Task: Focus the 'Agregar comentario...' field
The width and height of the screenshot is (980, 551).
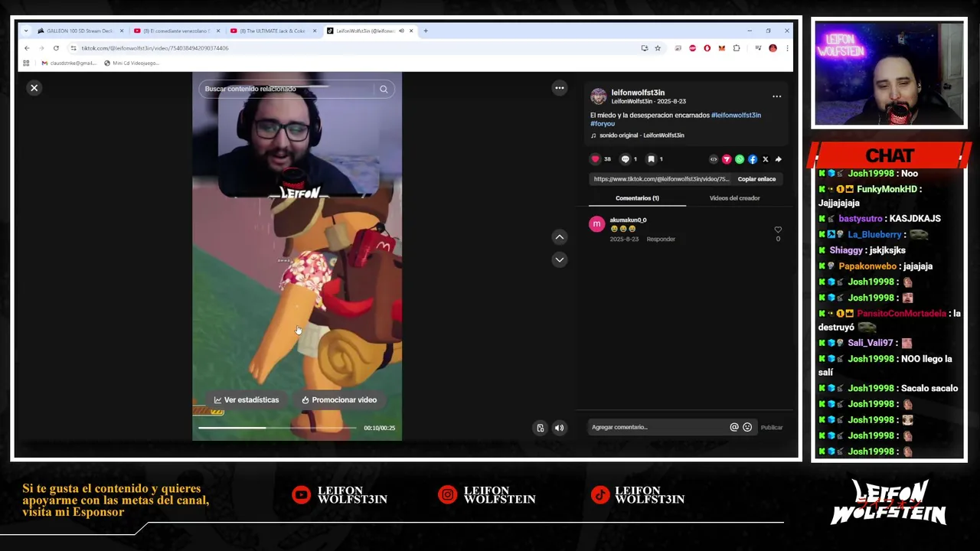Action: (x=658, y=427)
